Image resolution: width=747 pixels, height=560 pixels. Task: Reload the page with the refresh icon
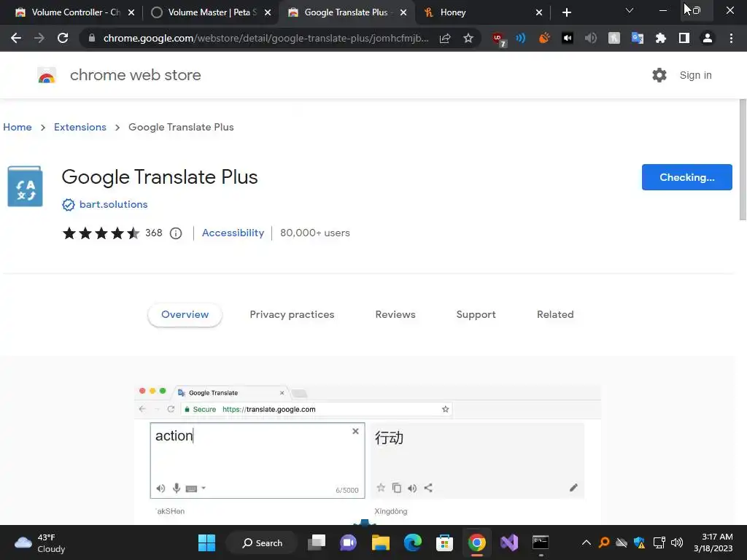tap(63, 38)
